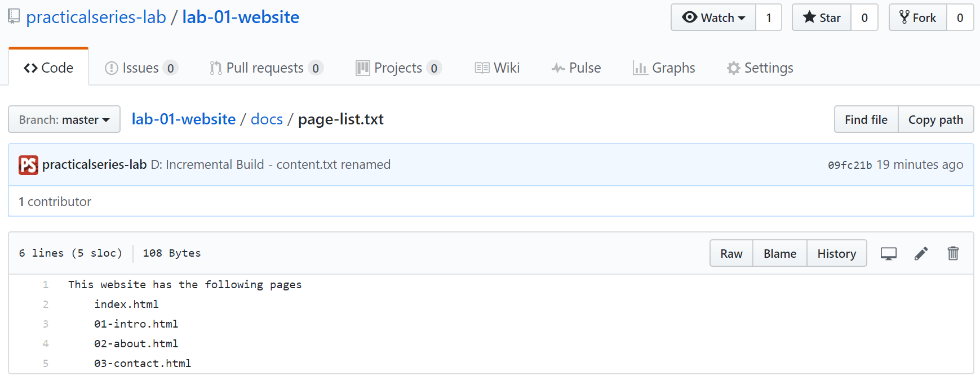Click the Copy path button
Screen dimensions: 980x385
935,119
